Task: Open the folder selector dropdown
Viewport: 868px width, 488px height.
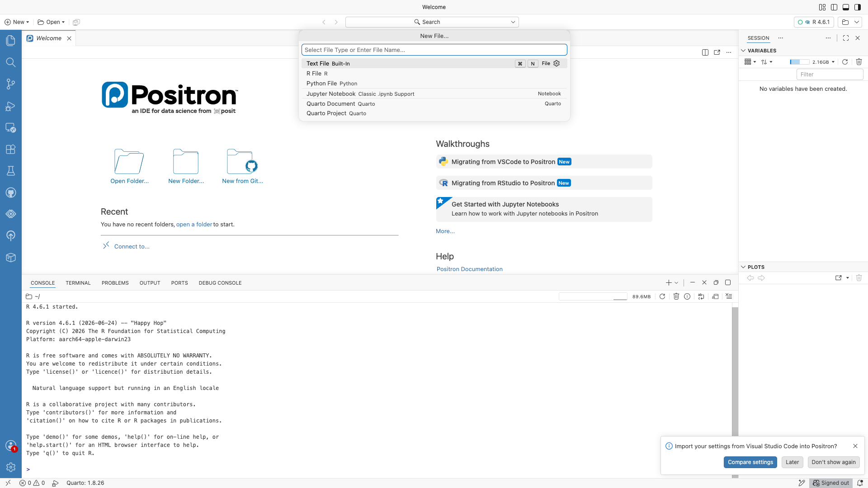Action: click(x=851, y=22)
